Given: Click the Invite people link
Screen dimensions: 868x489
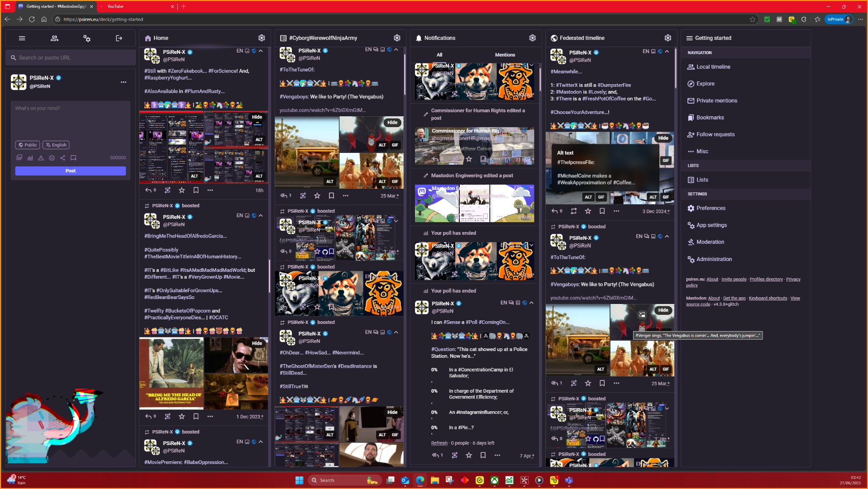Looking at the screenshot, I should click(x=734, y=280).
